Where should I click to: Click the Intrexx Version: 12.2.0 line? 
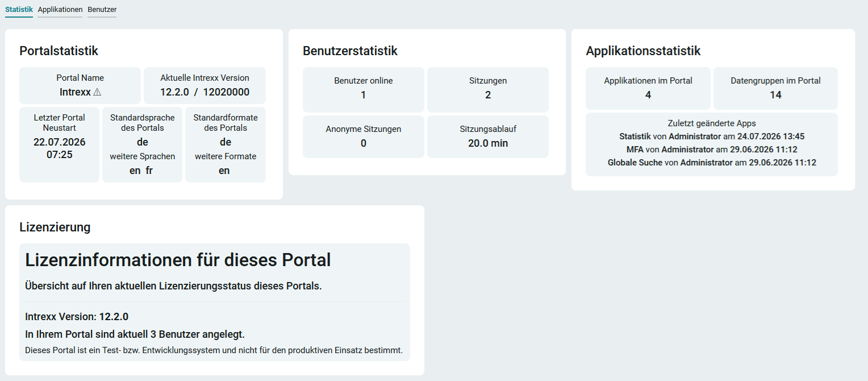77,317
